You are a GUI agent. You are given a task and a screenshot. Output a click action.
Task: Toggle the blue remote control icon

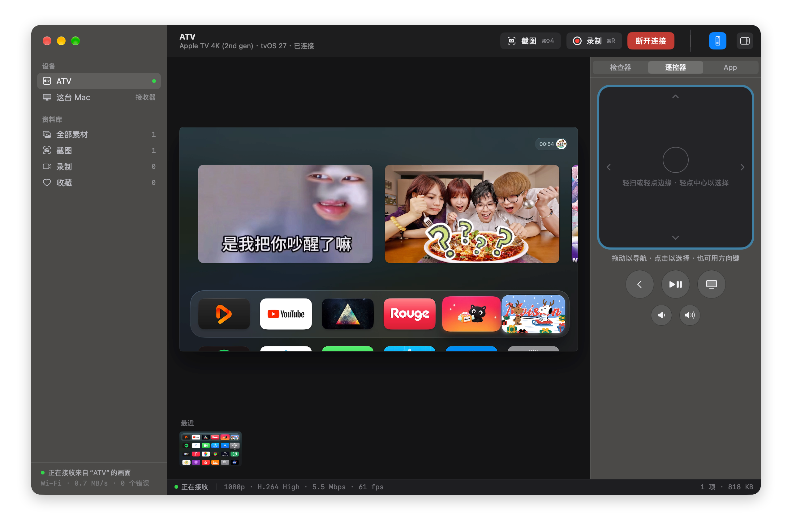tap(717, 41)
